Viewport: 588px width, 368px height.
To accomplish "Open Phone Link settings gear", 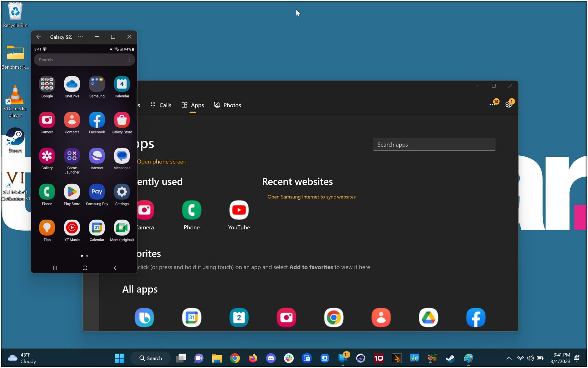I will 508,105.
